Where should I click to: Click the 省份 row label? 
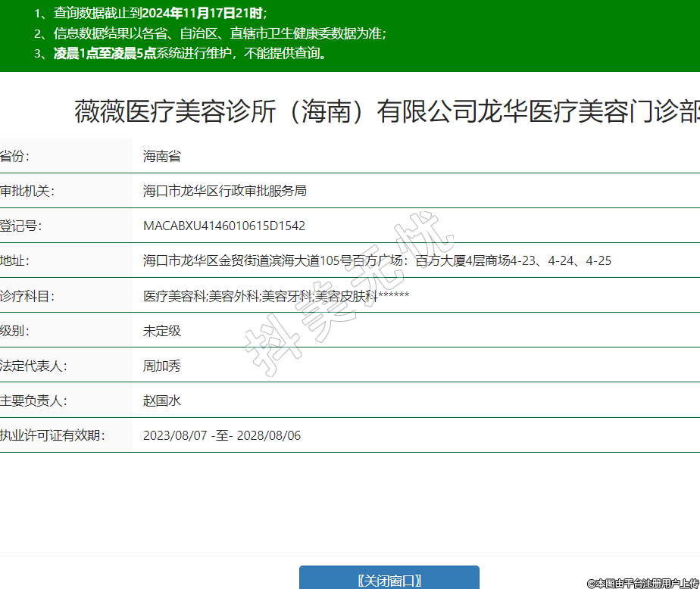(15, 157)
